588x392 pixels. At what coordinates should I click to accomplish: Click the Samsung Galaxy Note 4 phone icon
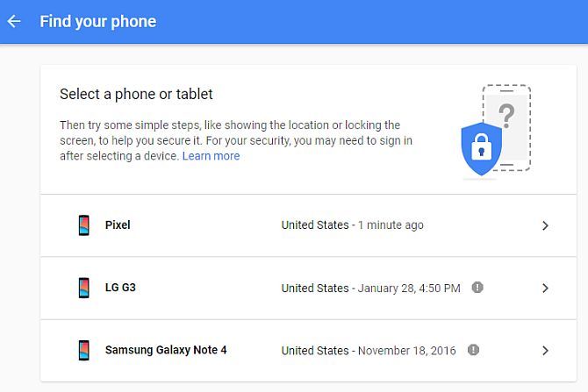pos(84,350)
